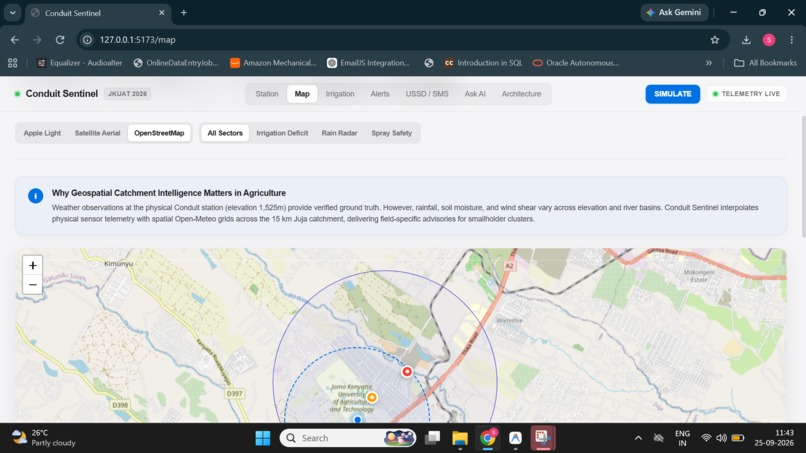Open All Bookmarks folder
806x453 pixels.
click(765, 63)
